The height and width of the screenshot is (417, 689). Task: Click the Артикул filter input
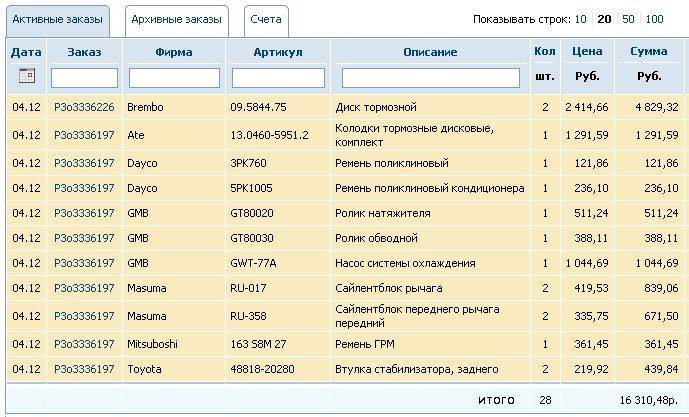tap(278, 77)
